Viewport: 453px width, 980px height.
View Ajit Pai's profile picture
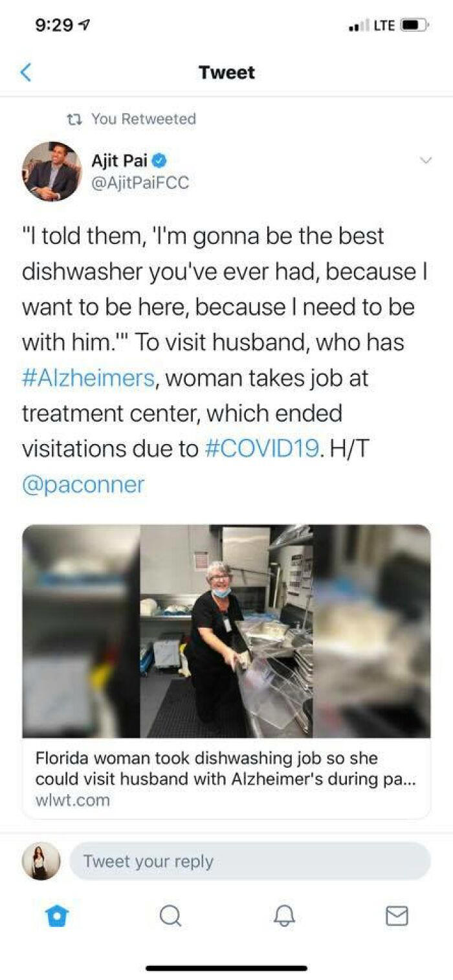point(52,172)
